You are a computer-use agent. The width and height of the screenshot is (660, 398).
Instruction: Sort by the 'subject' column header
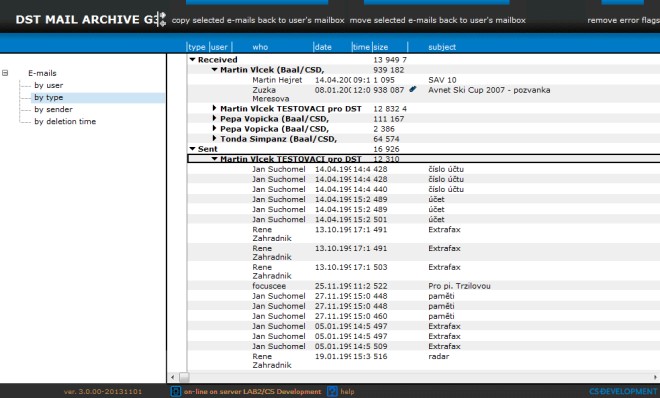[442, 47]
